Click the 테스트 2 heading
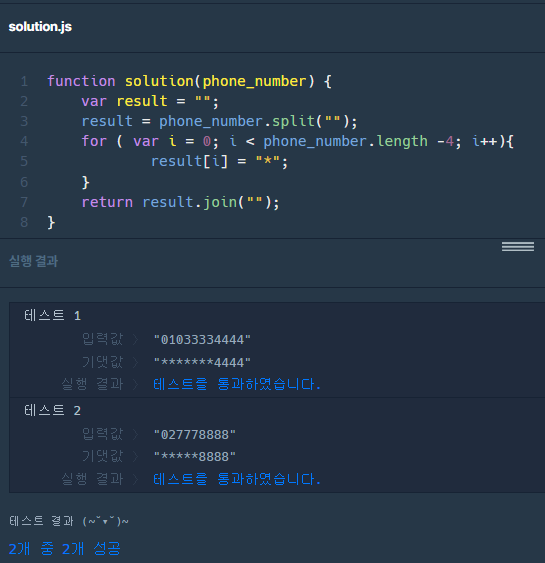 [52, 410]
